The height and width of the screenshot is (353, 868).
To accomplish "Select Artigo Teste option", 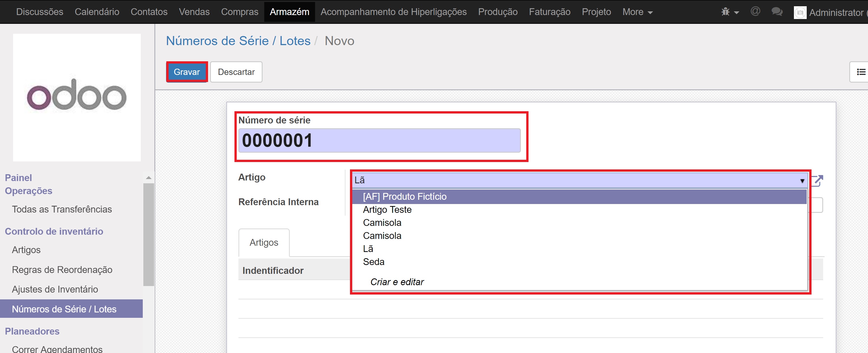I will pyautogui.click(x=387, y=209).
